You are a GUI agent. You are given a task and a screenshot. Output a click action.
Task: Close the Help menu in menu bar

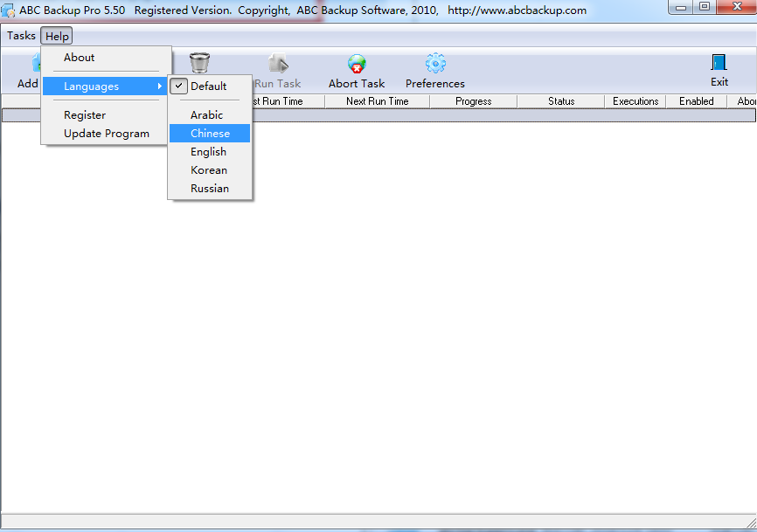click(x=57, y=36)
